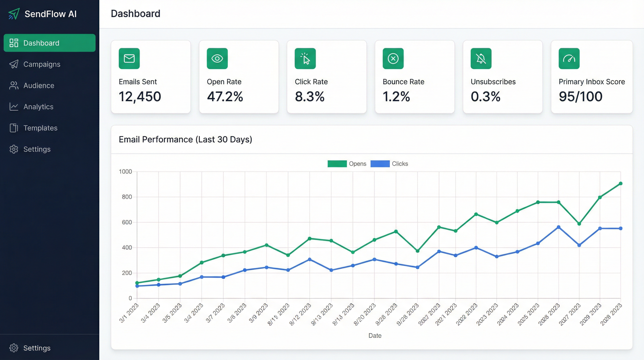Image resolution: width=644 pixels, height=360 pixels.
Task: Click the bottom Settings gear icon
Action: 14,348
